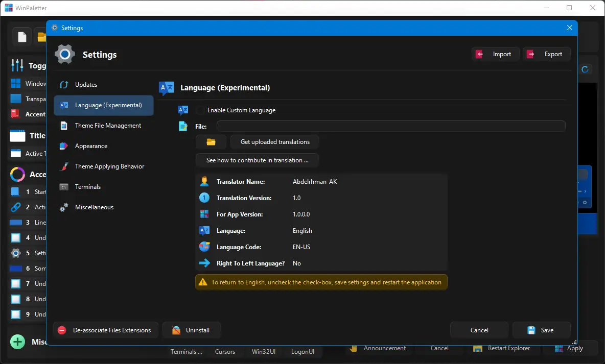The width and height of the screenshot is (605, 364).
Task: Click the For App Version icon
Action: 204,214
